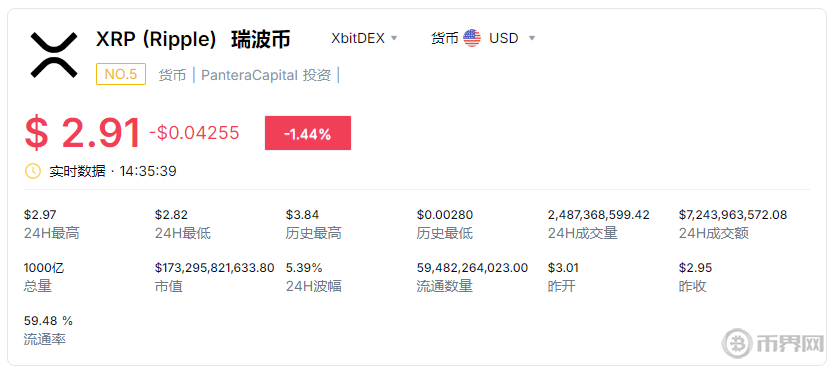Click the 流通数量 circulating supply value
This screenshot has height=371, width=835.
click(472, 268)
